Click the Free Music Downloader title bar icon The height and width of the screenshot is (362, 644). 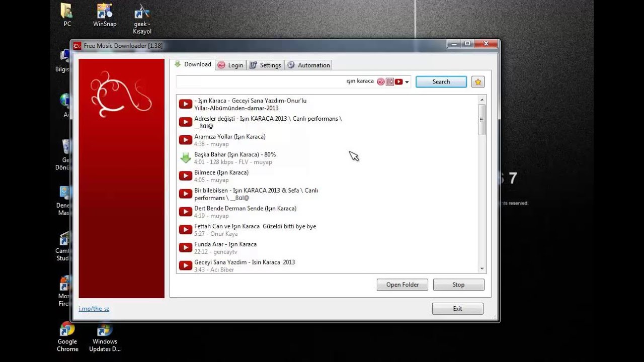point(77,46)
